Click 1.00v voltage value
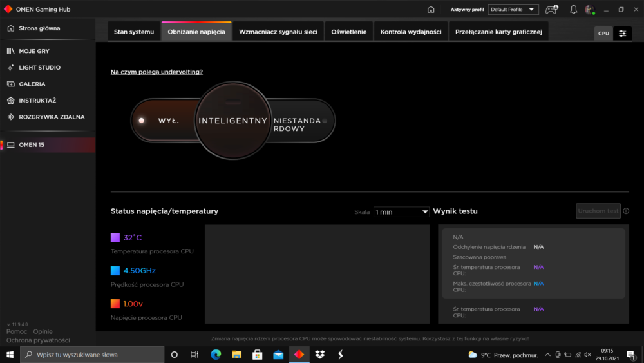644x363 pixels. (x=133, y=304)
